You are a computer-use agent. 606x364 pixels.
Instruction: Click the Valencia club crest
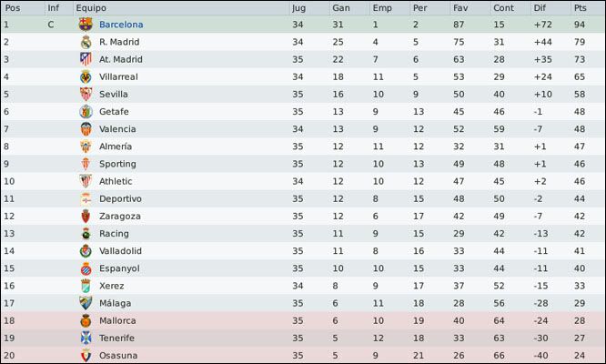coord(86,128)
